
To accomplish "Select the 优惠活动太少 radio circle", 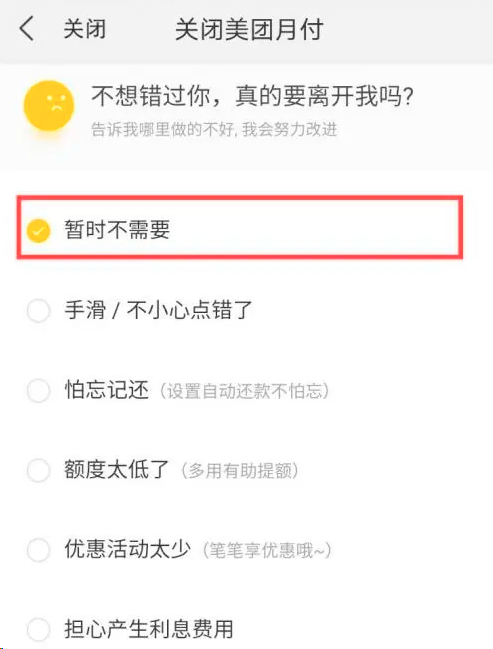I will (x=38, y=550).
